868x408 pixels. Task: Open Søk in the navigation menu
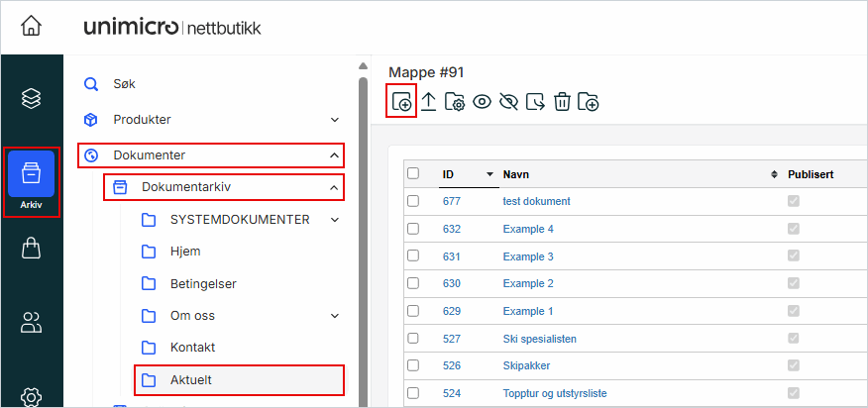click(x=124, y=84)
